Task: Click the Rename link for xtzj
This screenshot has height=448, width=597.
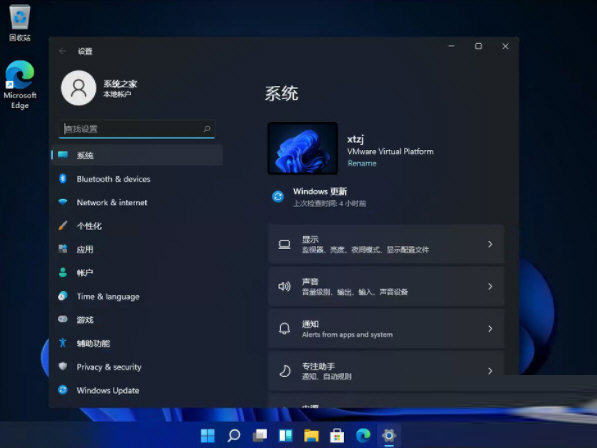Action: [x=362, y=163]
